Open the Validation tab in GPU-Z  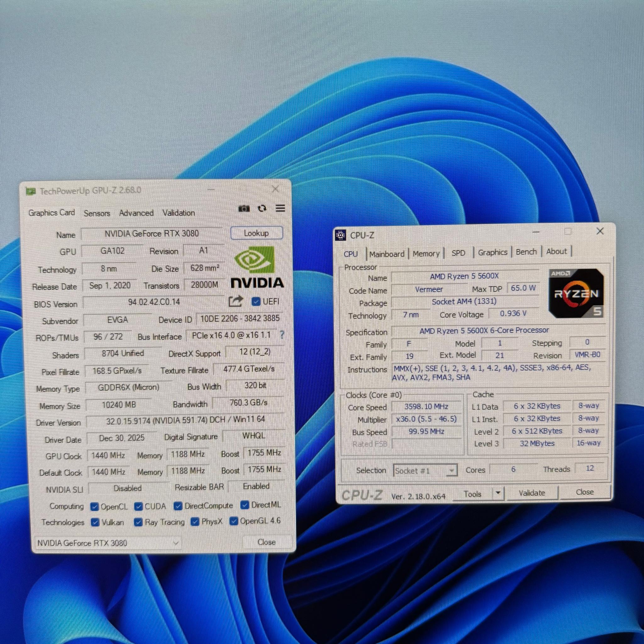click(179, 213)
